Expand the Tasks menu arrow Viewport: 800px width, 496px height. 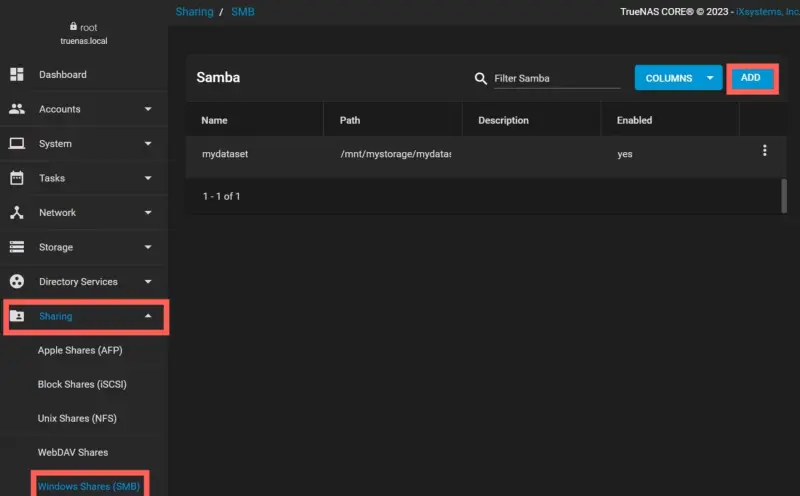pos(148,178)
